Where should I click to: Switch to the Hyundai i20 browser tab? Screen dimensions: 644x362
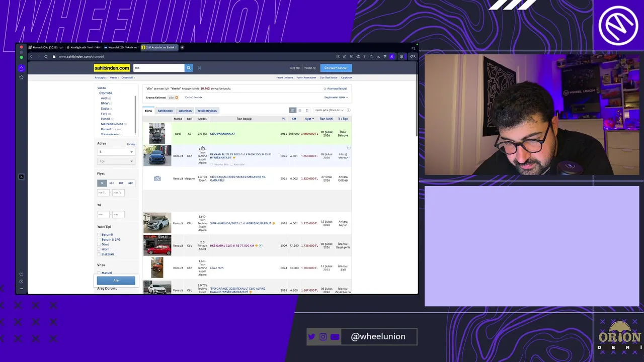point(120,47)
